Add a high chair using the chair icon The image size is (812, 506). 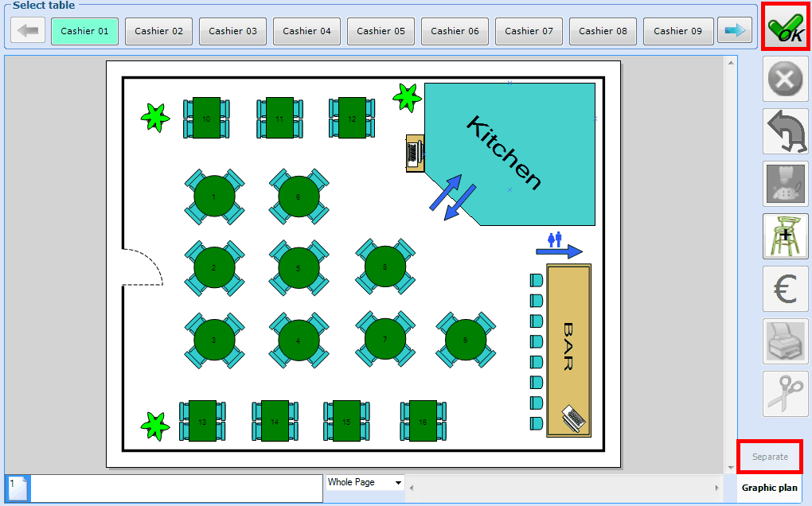(785, 236)
